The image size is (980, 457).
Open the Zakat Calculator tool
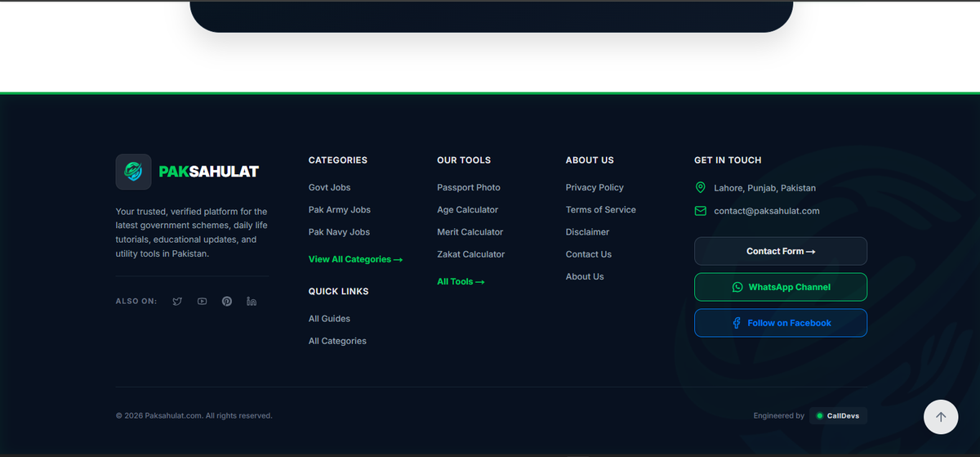point(470,254)
